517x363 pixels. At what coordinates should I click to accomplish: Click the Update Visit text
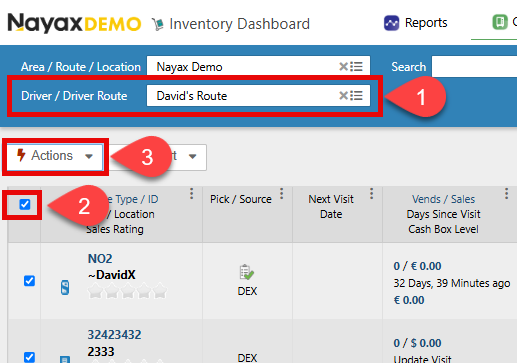point(422,359)
